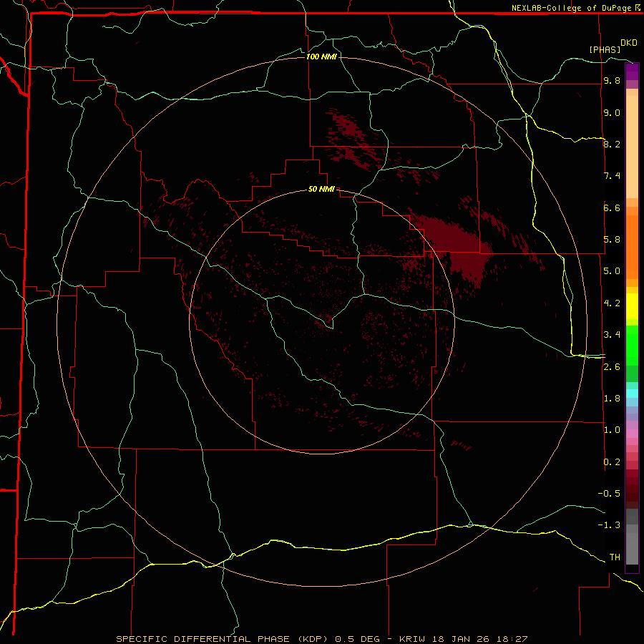Select the 1.0 scale value
Screen dimensions: 644x644
(612, 430)
